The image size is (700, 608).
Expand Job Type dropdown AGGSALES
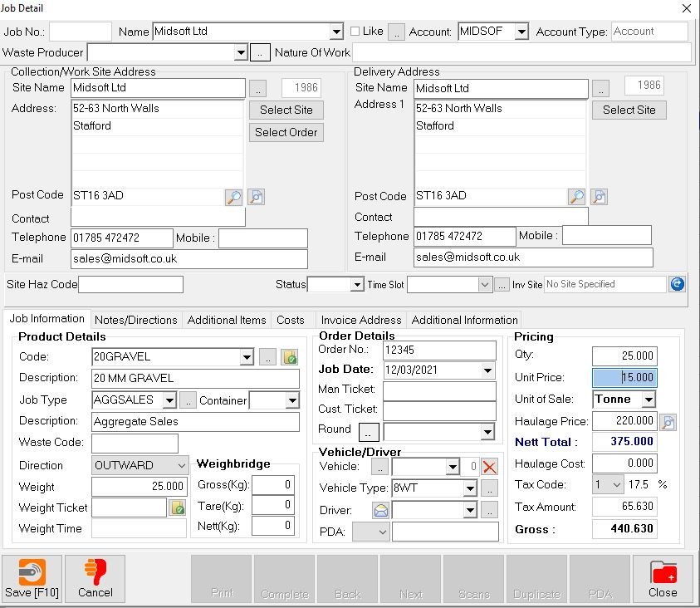point(169,400)
